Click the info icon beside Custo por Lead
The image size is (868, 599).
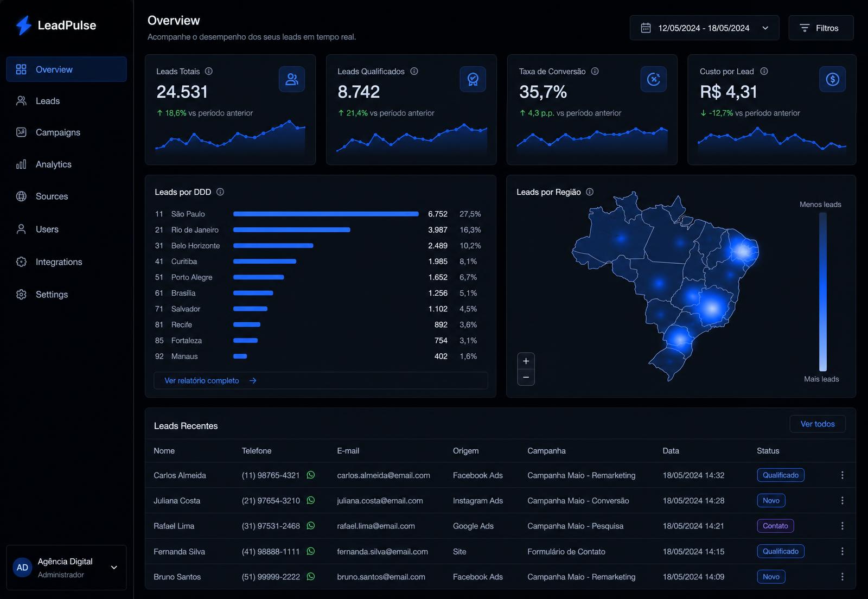[x=764, y=71]
